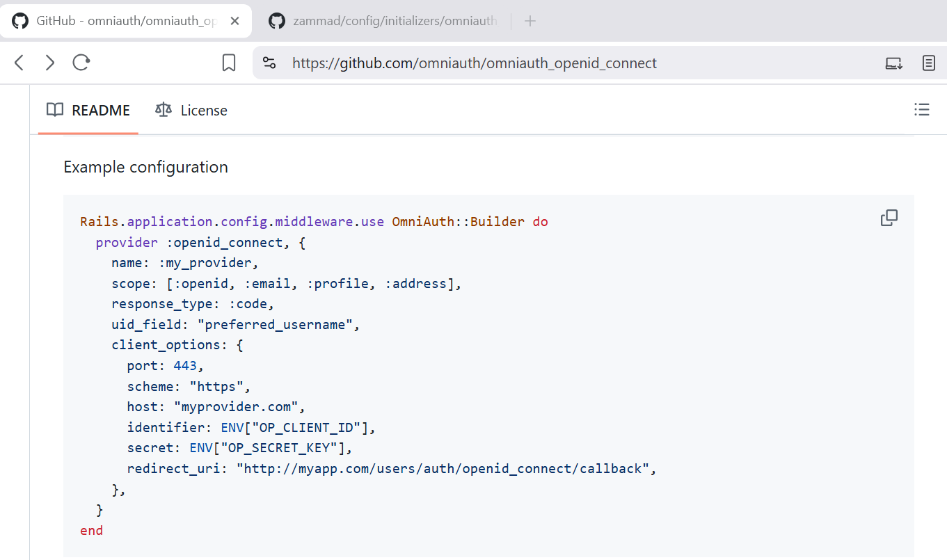The height and width of the screenshot is (560, 947).
Task: Click the screen cast icon in toolbar
Action: point(893,63)
